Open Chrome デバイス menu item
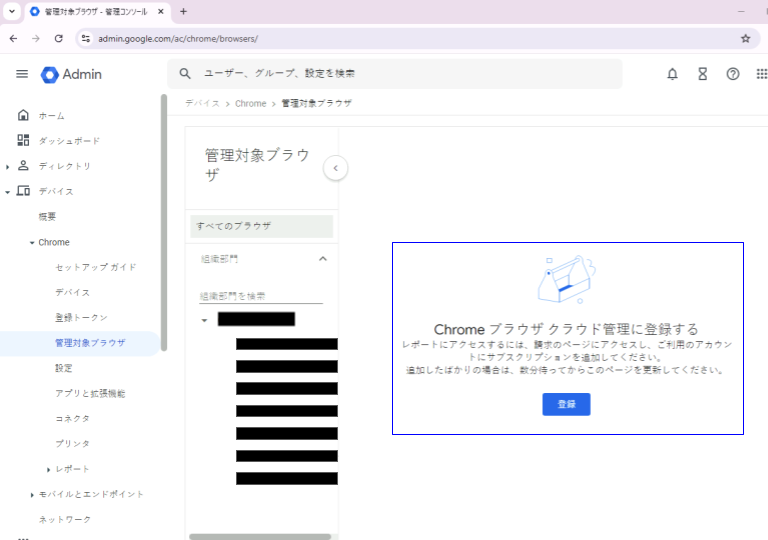 pyautogui.click(x=72, y=292)
